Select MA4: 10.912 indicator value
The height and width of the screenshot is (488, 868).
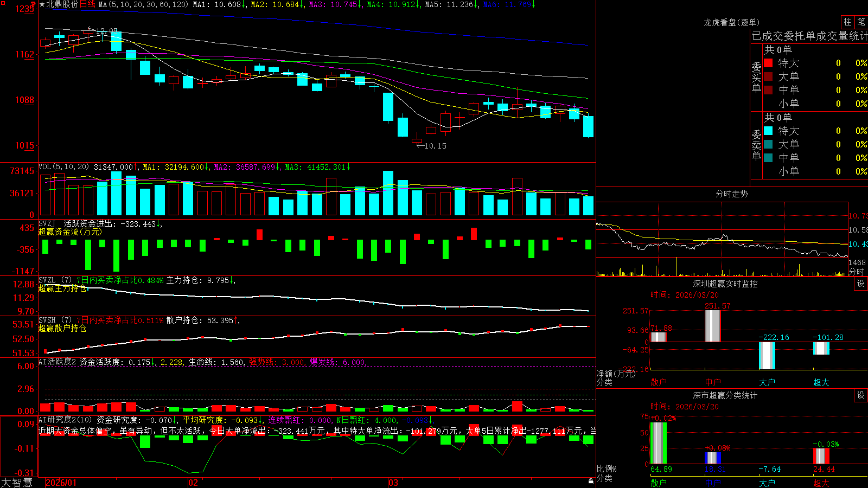(x=394, y=4)
